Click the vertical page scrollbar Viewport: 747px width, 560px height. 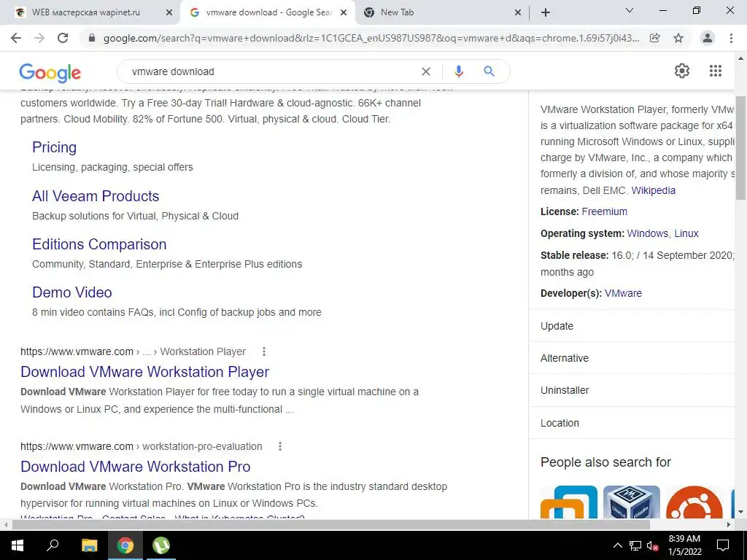pyautogui.click(x=741, y=147)
